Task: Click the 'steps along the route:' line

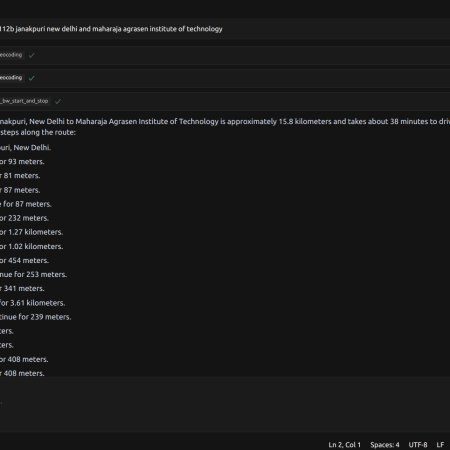Action: pyautogui.click(x=38, y=132)
